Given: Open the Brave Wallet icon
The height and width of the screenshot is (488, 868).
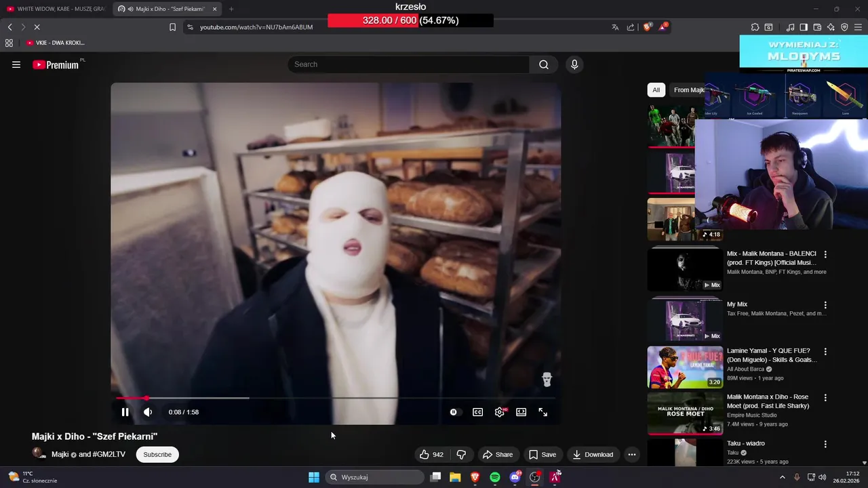Looking at the screenshot, I should [x=817, y=27].
